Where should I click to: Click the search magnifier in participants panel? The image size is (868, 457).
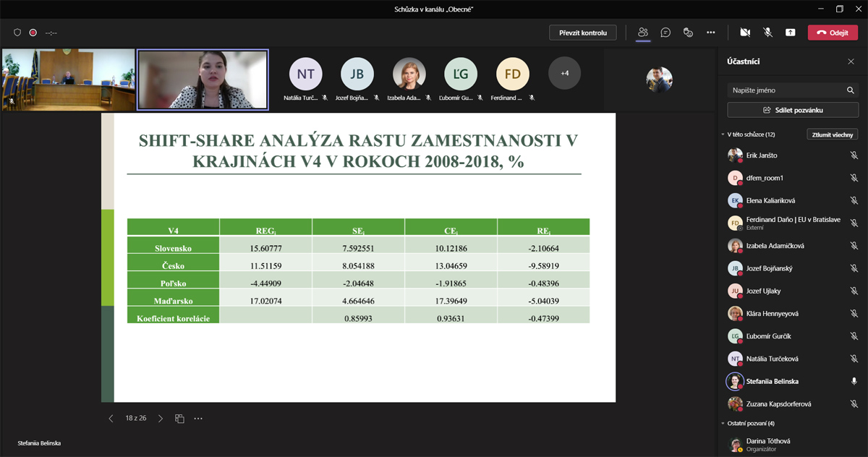pos(851,90)
